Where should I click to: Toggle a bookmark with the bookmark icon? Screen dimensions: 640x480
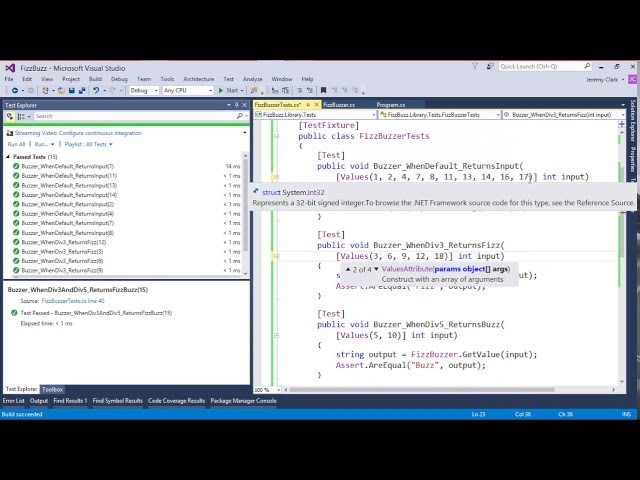coord(323,90)
